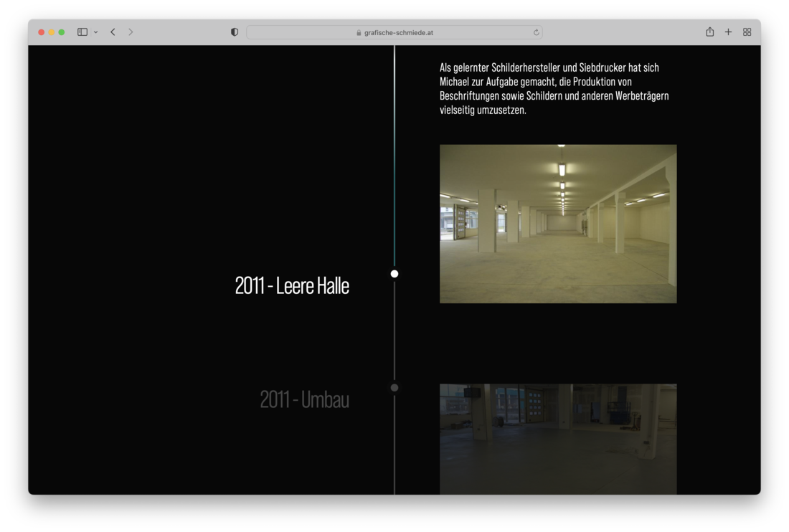The width and height of the screenshot is (789, 532).
Task: Go forward with the forward arrow
Action: pyautogui.click(x=131, y=32)
